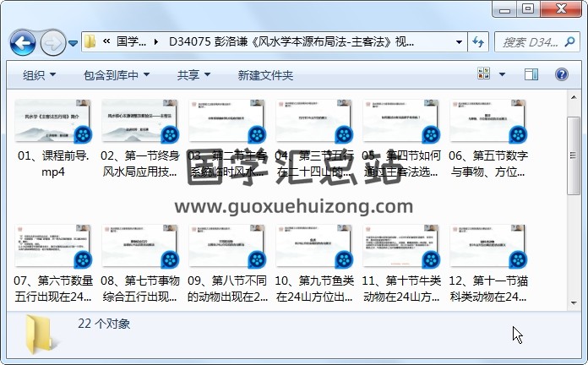
Task: Open the help icon
Action: pos(563,75)
